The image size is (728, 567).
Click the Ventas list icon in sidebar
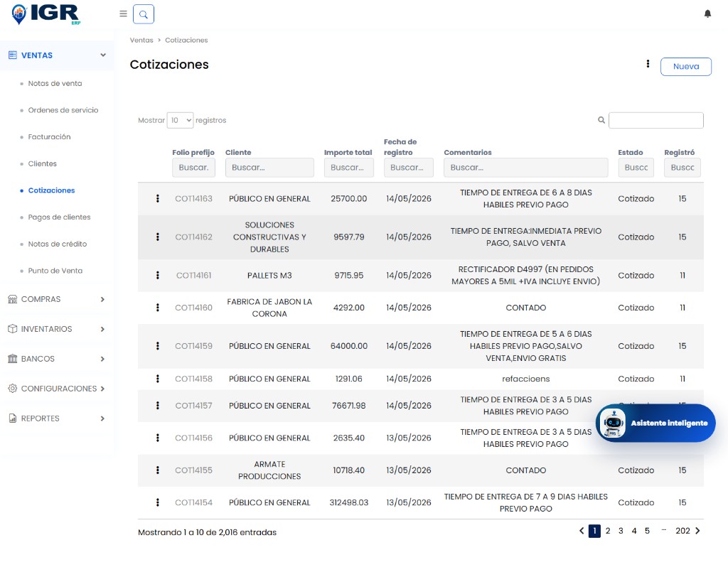point(13,55)
